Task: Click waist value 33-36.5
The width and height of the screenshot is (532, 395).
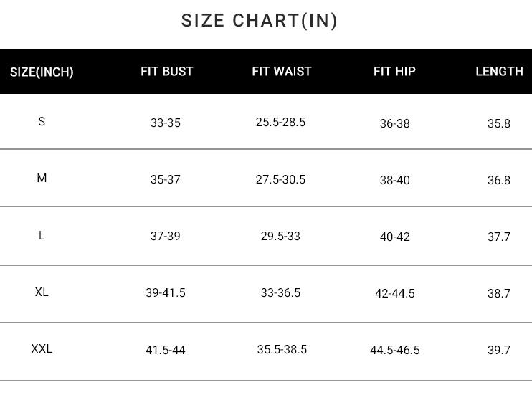Action: click(x=280, y=292)
